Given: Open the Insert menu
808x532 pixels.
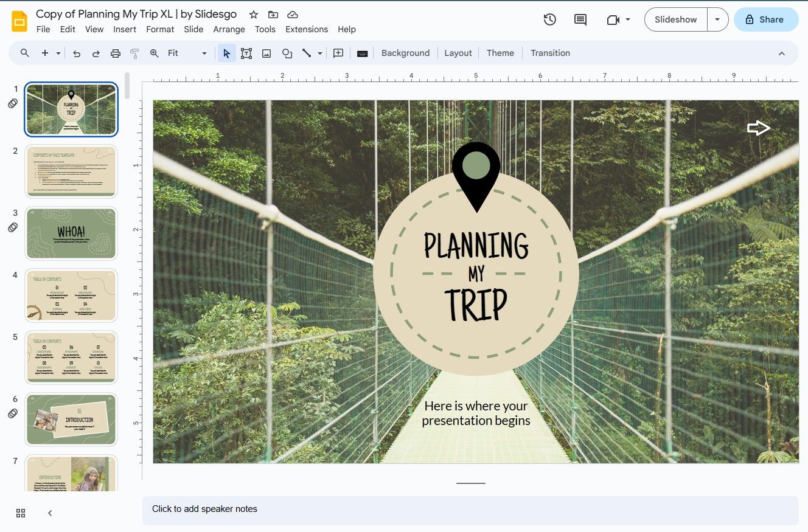Looking at the screenshot, I should 125,29.
